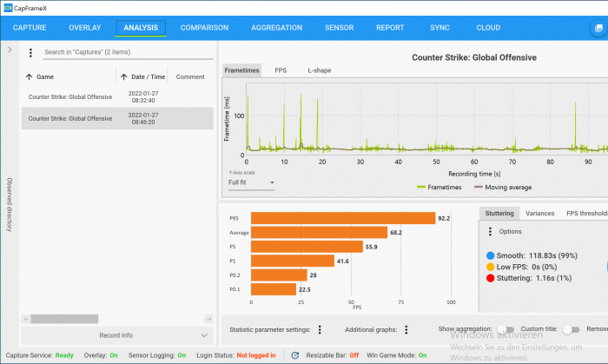608x364 pixels.
Task: Click the Search in Captures field
Action: point(128,53)
